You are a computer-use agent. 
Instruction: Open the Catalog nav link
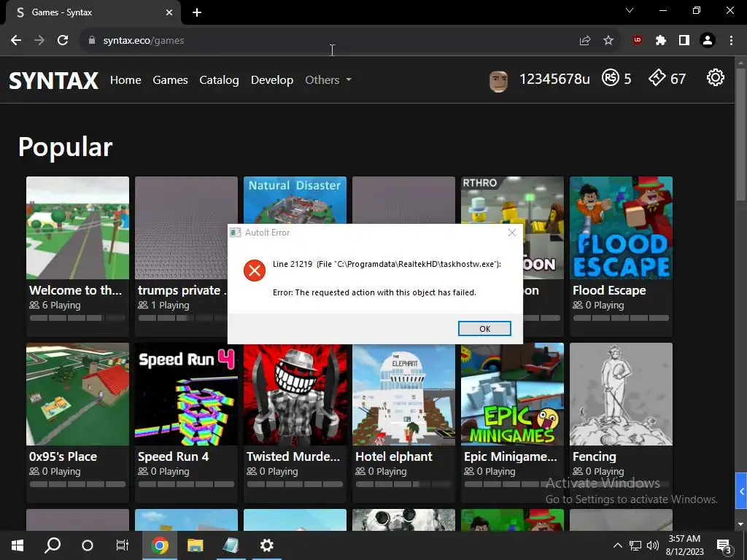(x=219, y=80)
